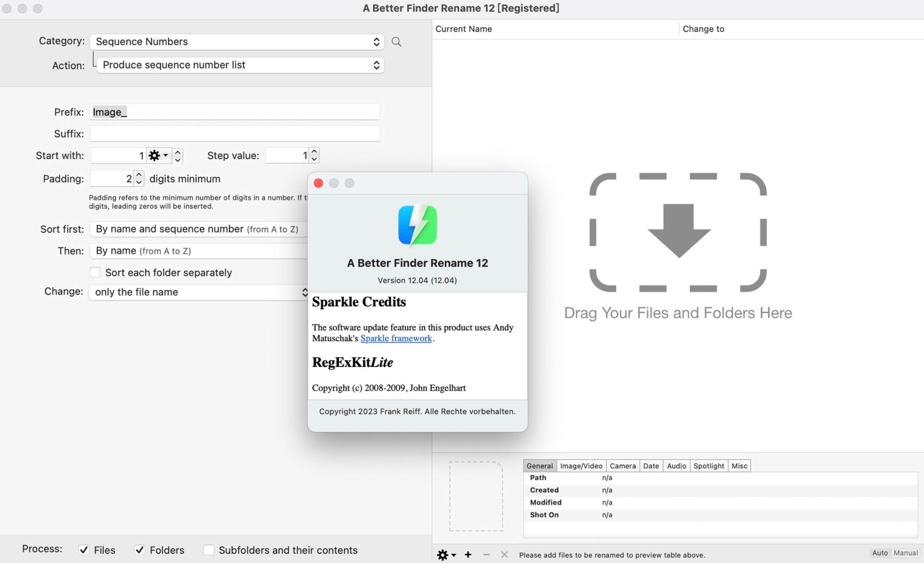Screen dimensions: 924x563
Task: Click the magnifier search icon beside Category
Action: click(396, 42)
